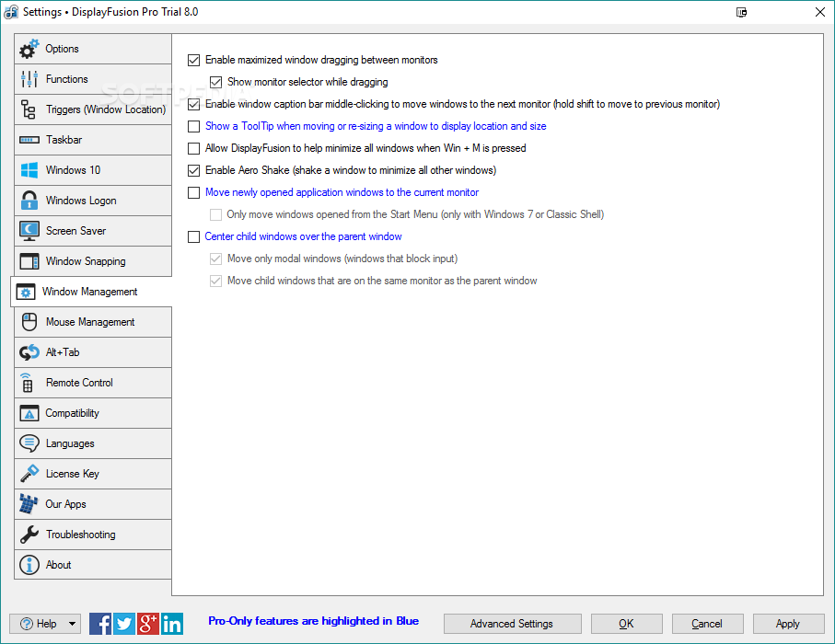Enable Show a ToolTip when moving checkbox

tap(194, 126)
